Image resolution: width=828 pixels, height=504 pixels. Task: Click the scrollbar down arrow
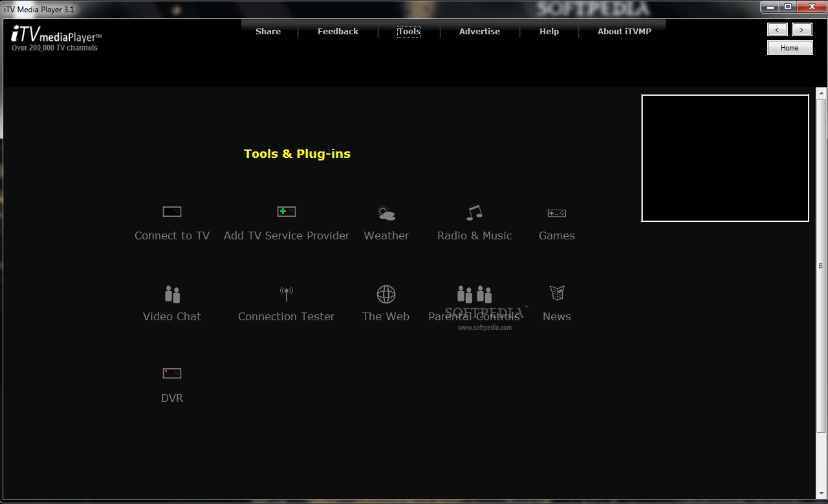coord(821,495)
